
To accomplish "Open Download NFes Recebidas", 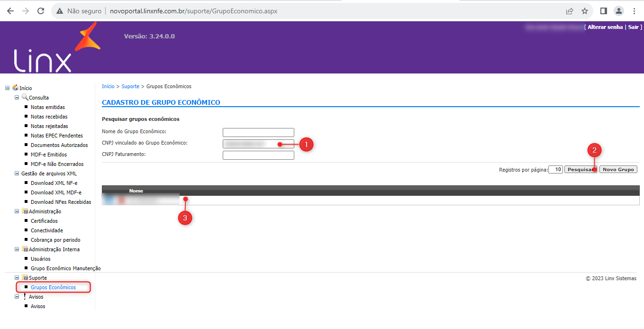I will [x=61, y=202].
